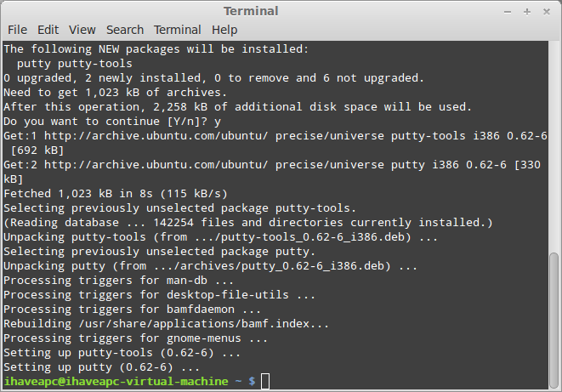This screenshot has width=562, height=392.
Task: Minimize the Terminal window
Action: pyautogui.click(x=508, y=12)
